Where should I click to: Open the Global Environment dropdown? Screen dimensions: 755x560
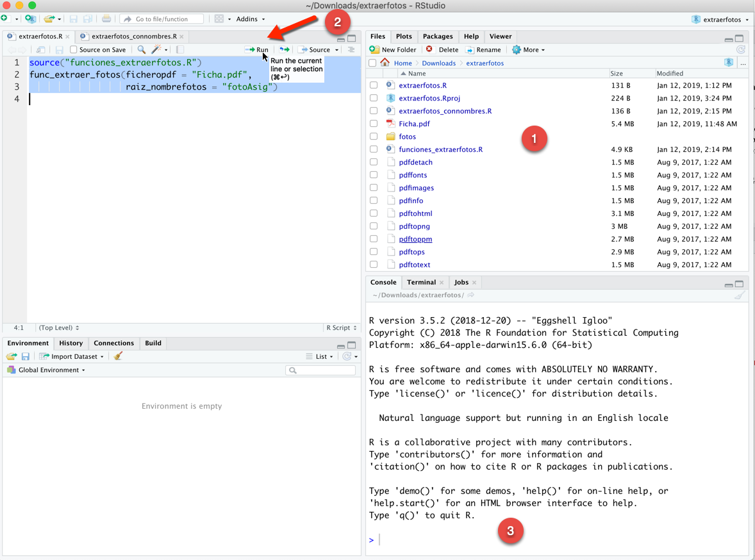coord(46,370)
